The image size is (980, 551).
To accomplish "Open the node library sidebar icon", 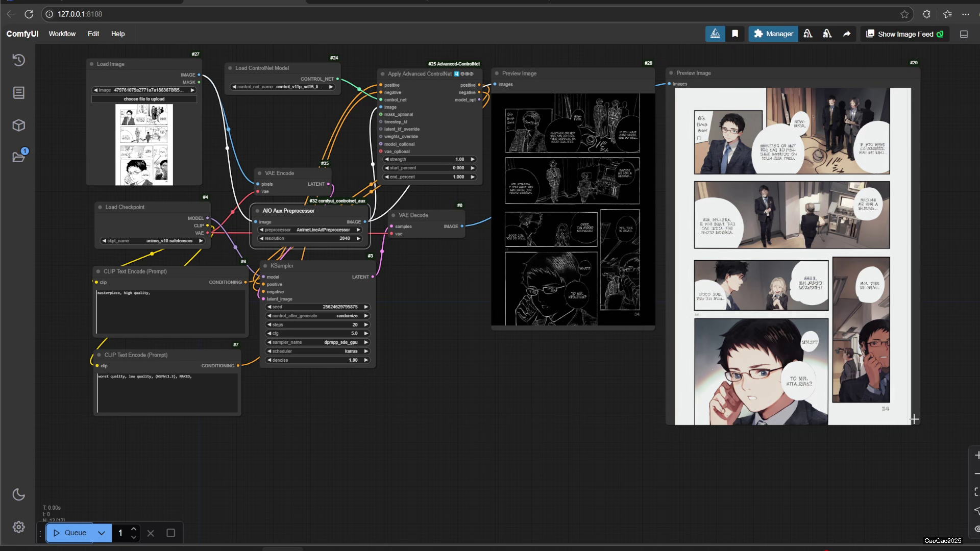I will (x=19, y=93).
